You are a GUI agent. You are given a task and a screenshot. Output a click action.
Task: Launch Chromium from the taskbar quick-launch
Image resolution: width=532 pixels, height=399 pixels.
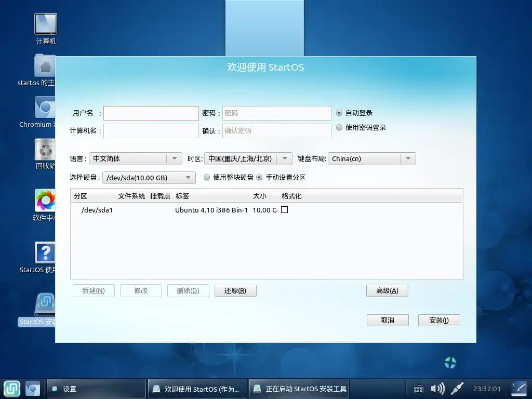pos(33,389)
